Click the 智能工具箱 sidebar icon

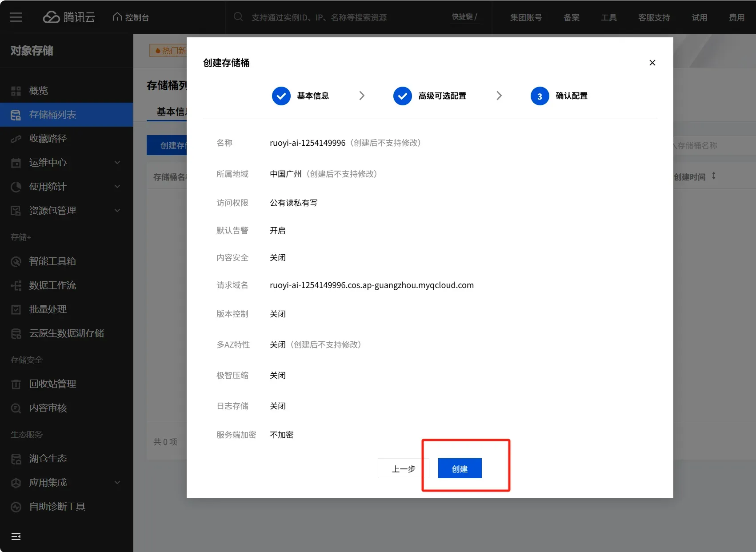click(x=16, y=261)
